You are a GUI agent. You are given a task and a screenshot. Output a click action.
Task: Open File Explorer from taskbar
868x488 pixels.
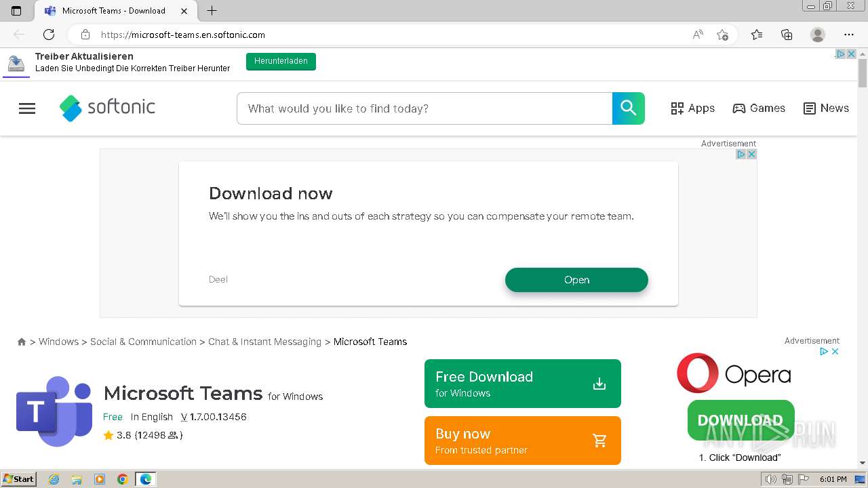tap(77, 479)
